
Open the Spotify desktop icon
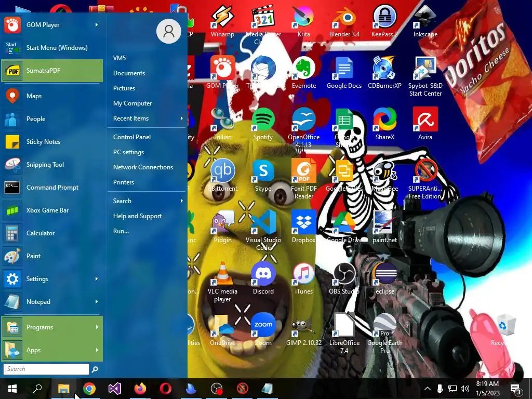point(263,124)
